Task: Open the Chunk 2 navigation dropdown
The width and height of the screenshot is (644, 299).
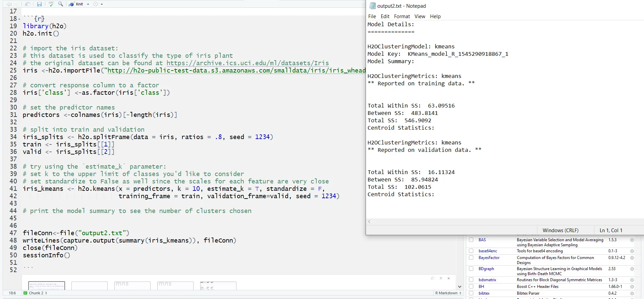Action: point(35,293)
